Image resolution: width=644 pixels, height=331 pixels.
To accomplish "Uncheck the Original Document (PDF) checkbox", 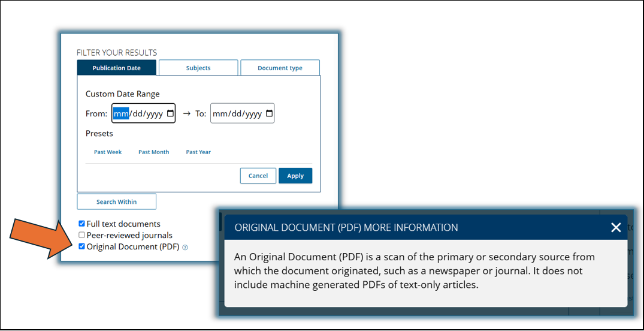I will 81,246.
